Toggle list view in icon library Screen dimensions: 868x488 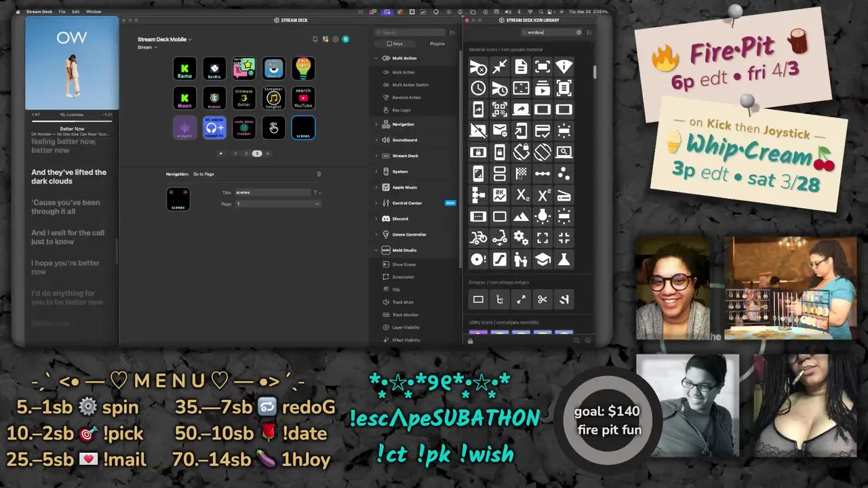(x=589, y=33)
